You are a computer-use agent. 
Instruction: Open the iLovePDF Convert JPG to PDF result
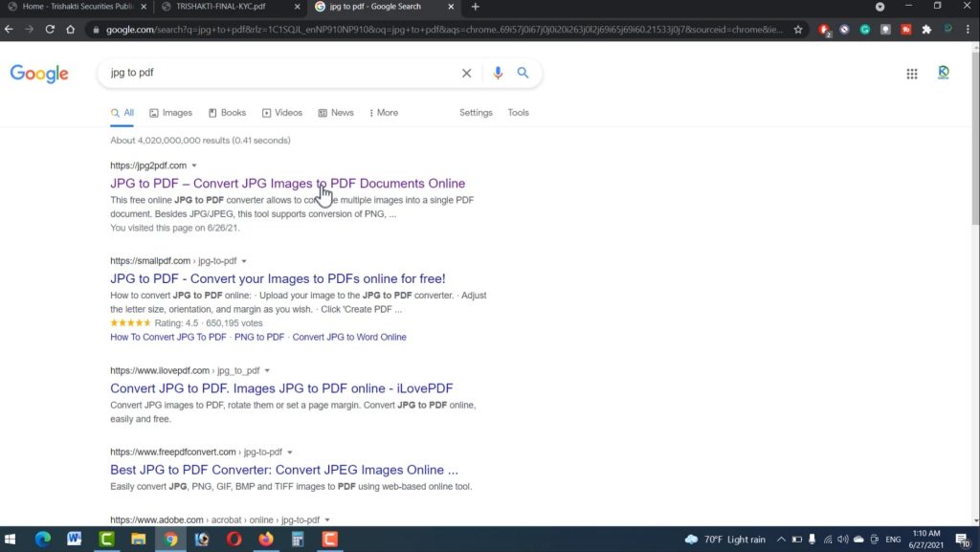281,388
